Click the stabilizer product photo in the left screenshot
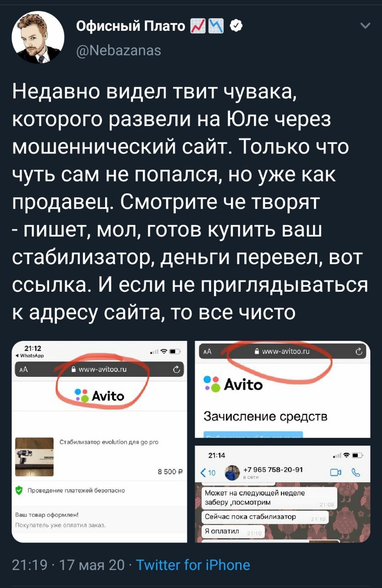Screen dimensions: 382x588 coord(34,457)
